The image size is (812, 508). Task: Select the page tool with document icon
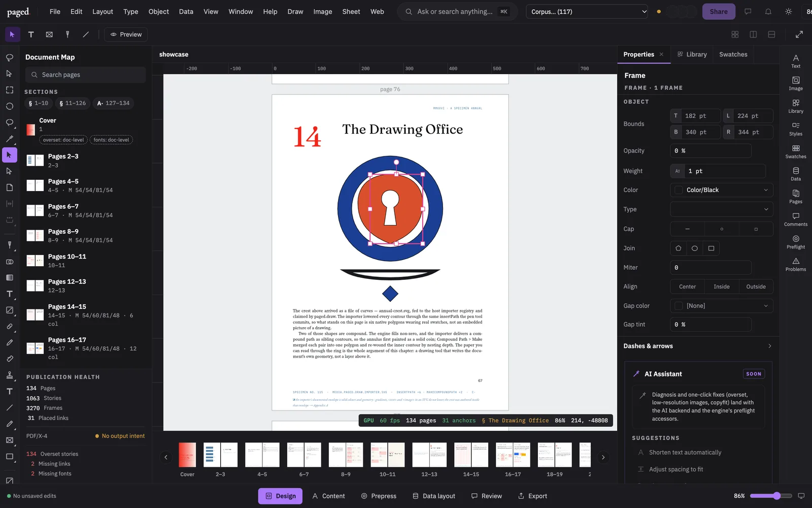pos(10,187)
